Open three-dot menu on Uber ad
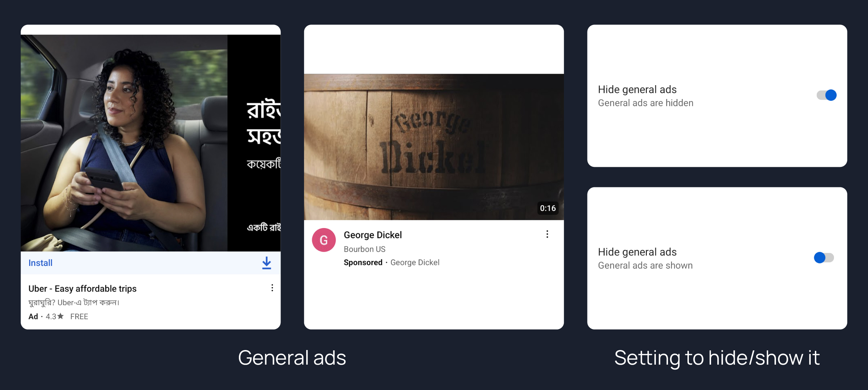Screen dimensions: 868x390 coord(272,288)
